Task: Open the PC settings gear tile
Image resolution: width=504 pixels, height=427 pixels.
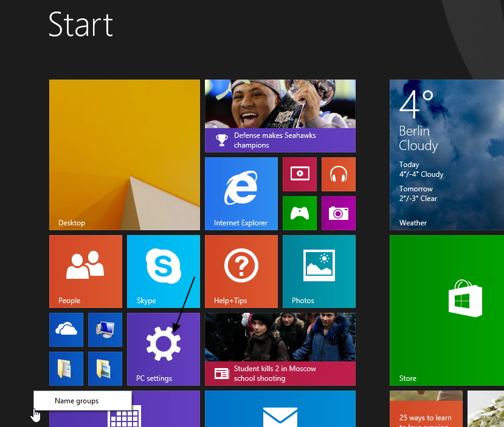Action: coord(164,349)
